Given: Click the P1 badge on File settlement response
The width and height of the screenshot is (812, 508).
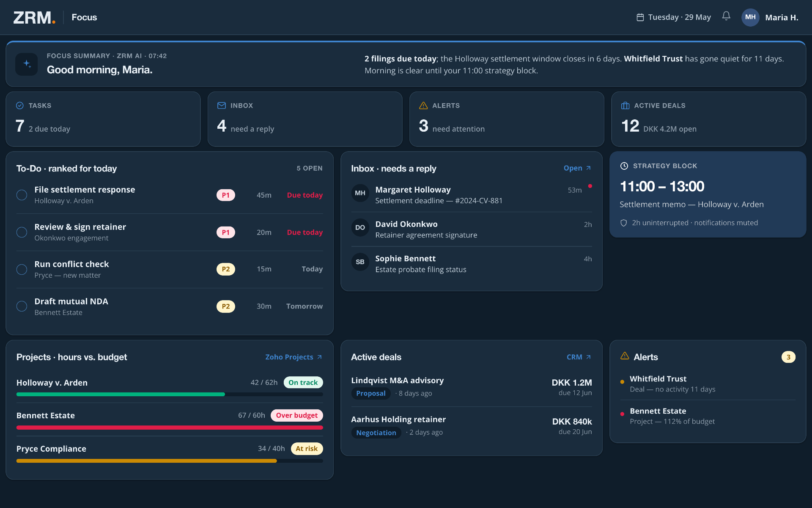Looking at the screenshot, I should [x=226, y=195].
